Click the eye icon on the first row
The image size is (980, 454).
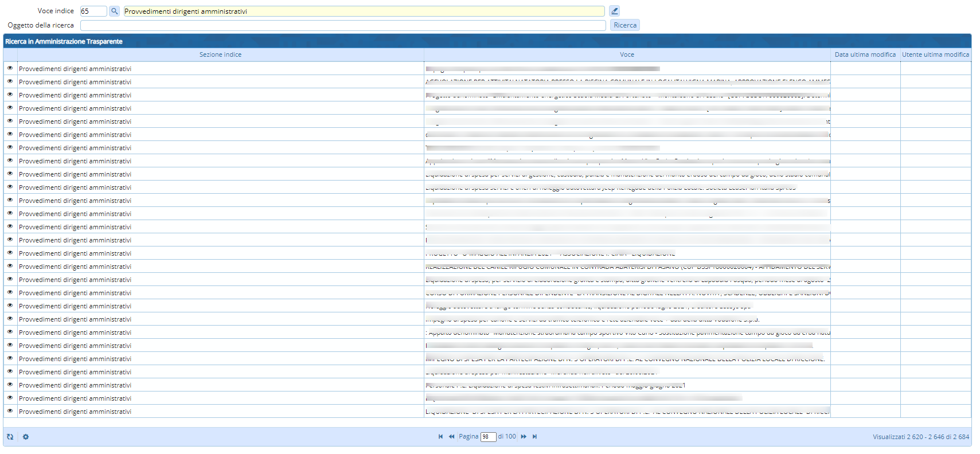(10, 68)
